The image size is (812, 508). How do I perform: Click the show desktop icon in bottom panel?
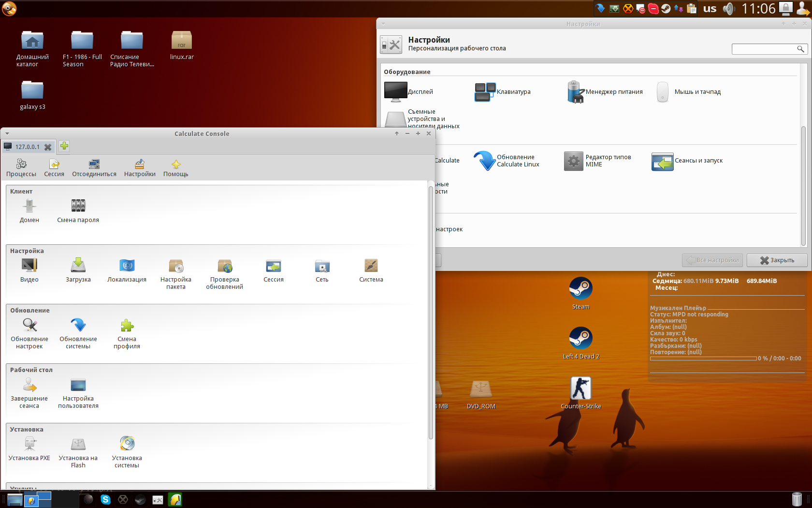point(15,500)
